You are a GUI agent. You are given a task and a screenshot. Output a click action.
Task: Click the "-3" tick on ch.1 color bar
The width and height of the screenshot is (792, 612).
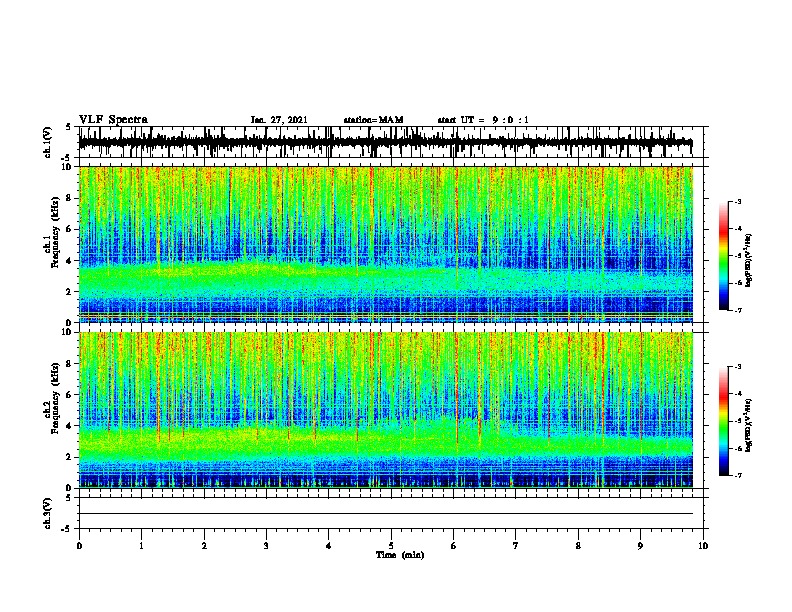737,201
